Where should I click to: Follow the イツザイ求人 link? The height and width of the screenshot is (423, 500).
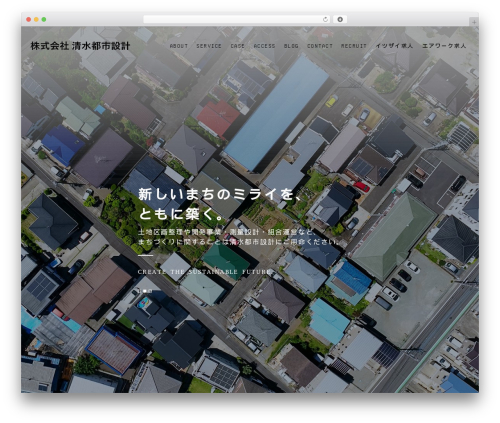pos(394,46)
